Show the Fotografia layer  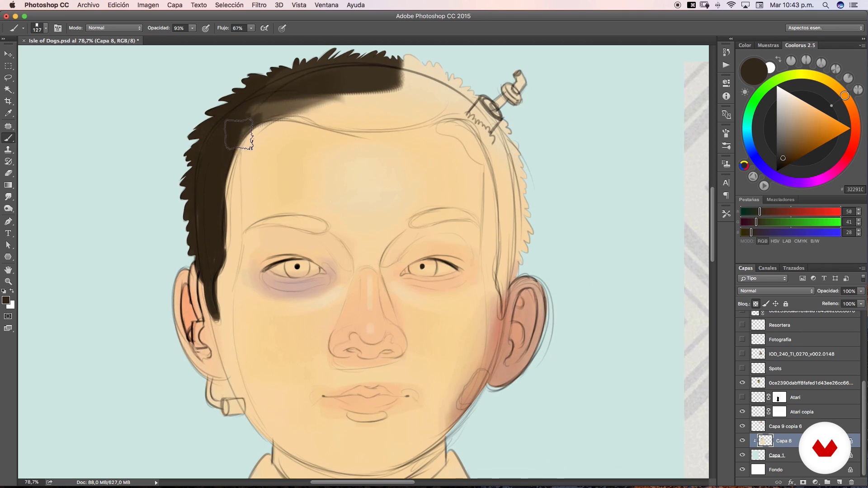[x=742, y=339]
